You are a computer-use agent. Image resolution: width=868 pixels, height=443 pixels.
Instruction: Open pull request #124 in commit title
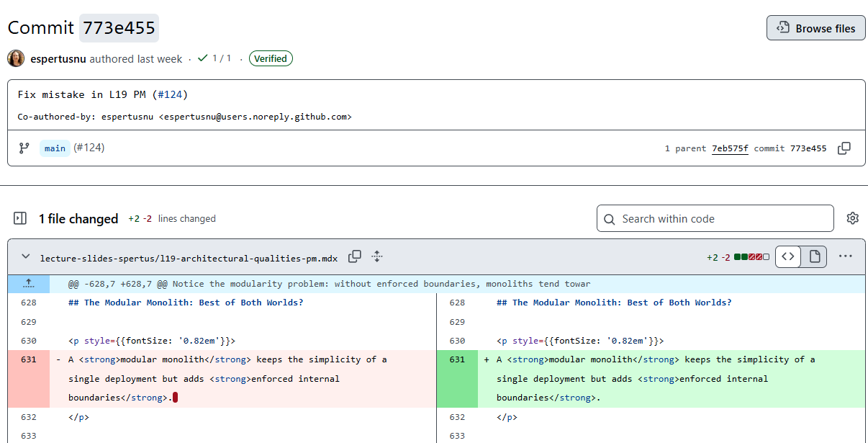coord(170,94)
